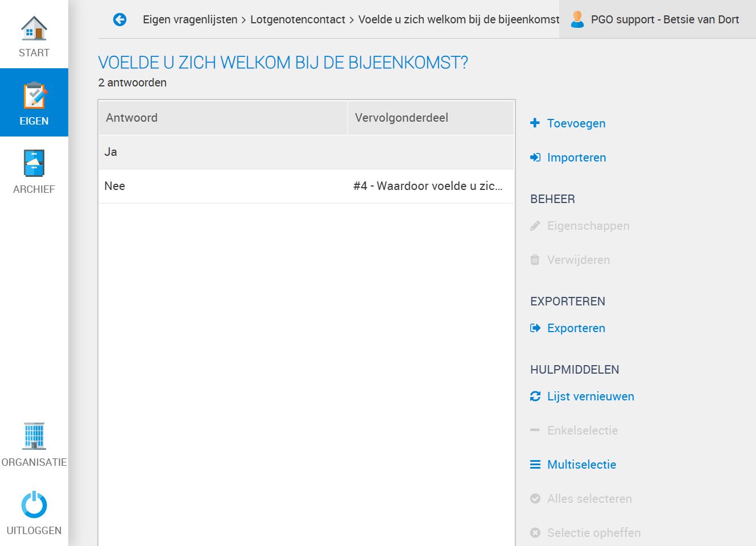
Task: Click the user avatar icon
Action: (577, 19)
